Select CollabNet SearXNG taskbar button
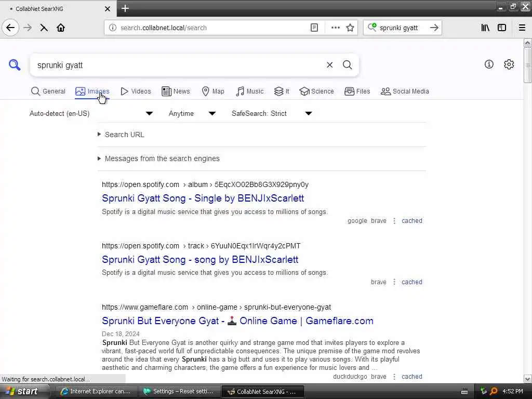 tap(262, 392)
